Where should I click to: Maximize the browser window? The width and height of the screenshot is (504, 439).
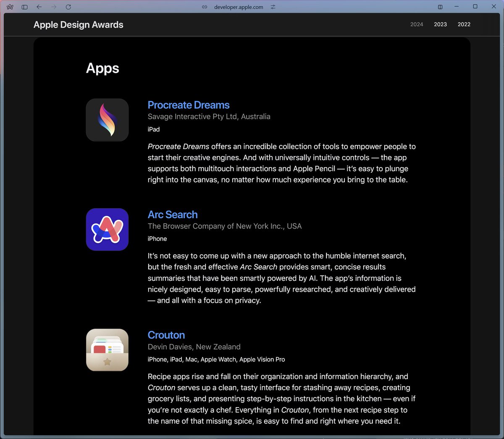(475, 7)
